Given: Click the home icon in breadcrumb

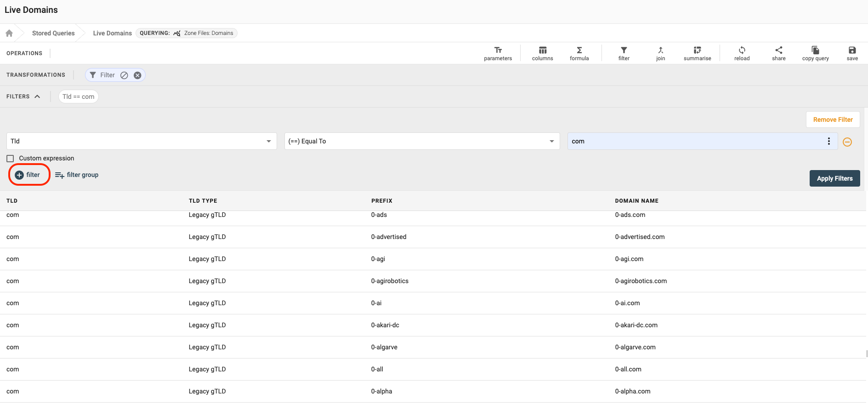Looking at the screenshot, I should (x=9, y=33).
